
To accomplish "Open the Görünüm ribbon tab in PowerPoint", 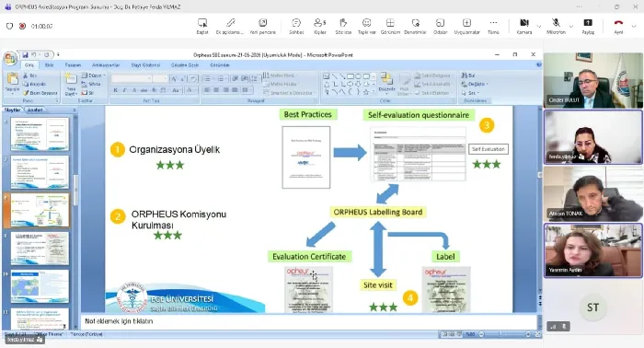I will (220, 65).
